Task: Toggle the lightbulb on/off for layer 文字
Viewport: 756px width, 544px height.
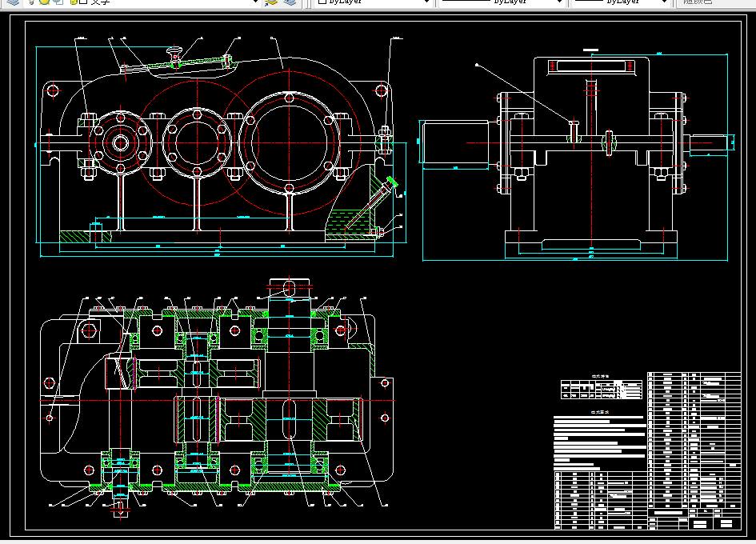Action: coord(31,2)
